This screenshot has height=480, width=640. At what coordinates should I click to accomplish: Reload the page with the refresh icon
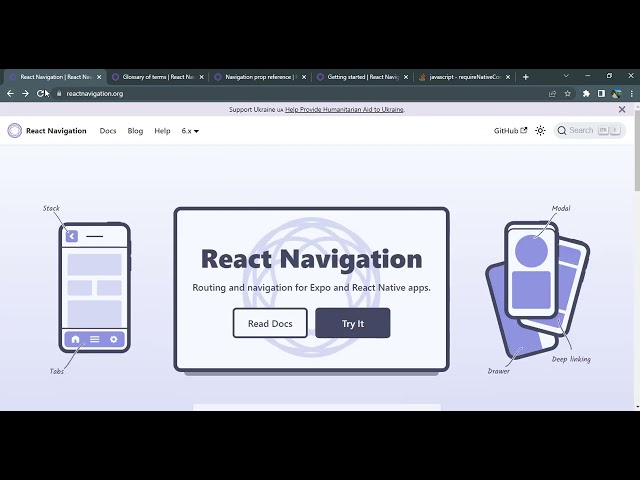(40, 93)
